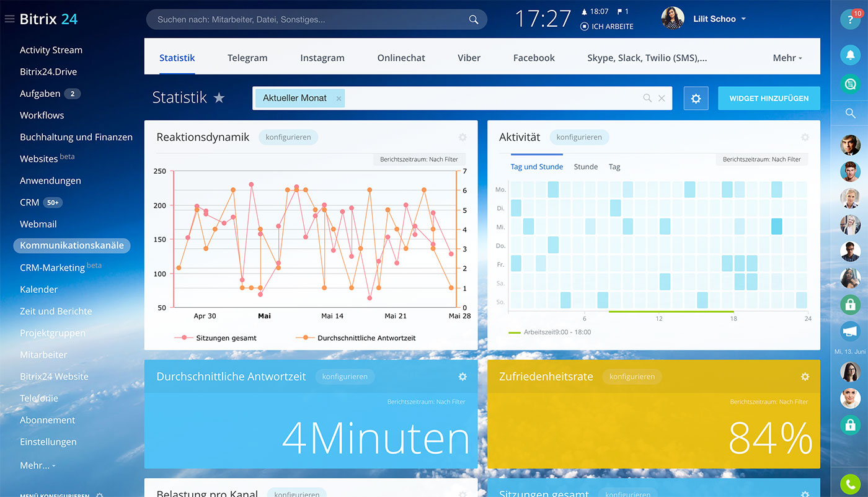Switch to the Statistik tab
This screenshot has width=868, height=497.
point(177,58)
